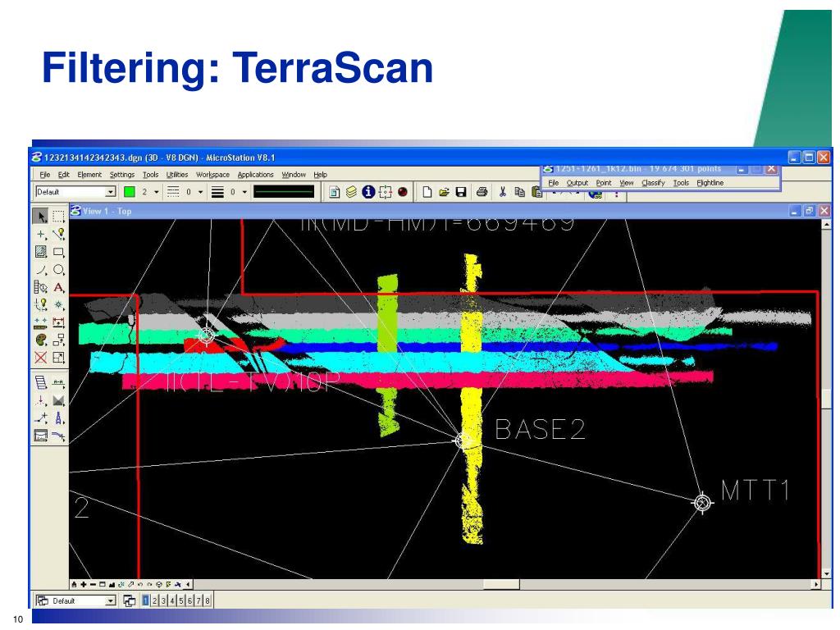Click the New File icon
This screenshot has height=630, width=840.
(x=427, y=192)
